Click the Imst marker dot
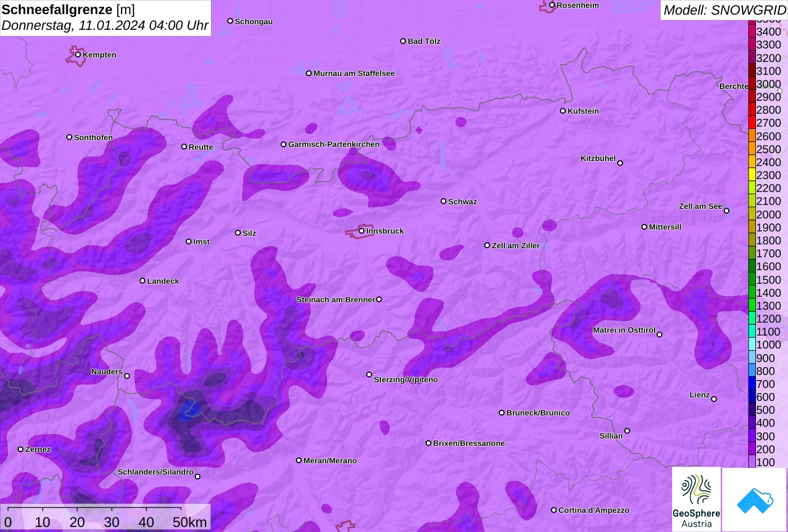 pyautogui.click(x=189, y=242)
